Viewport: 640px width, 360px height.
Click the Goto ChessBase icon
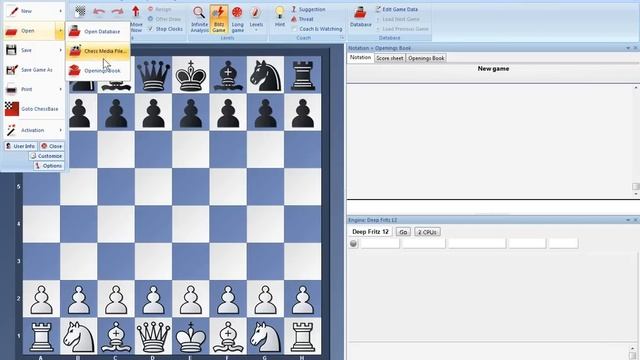(12, 109)
